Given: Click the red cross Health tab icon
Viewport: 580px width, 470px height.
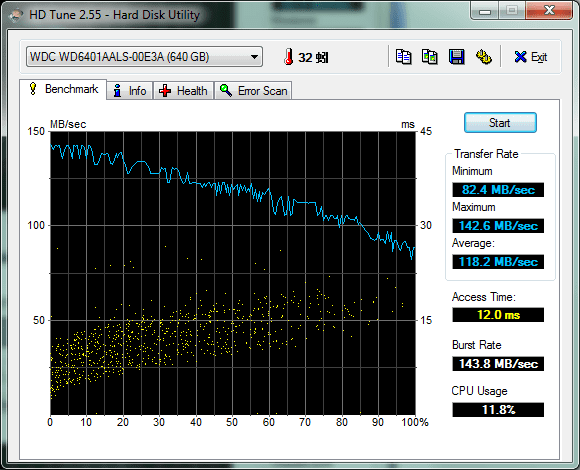Looking at the screenshot, I should (x=165, y=91).
